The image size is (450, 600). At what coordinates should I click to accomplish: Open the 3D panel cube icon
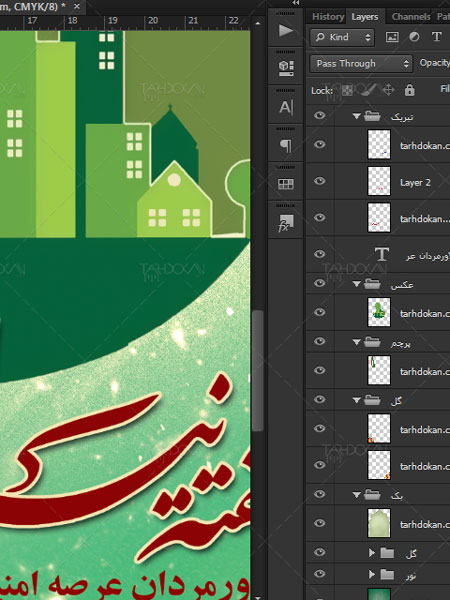pos(285,68)
